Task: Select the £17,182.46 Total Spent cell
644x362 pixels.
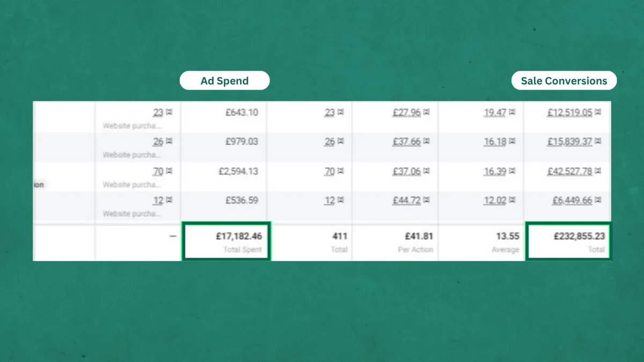Action: pyautogui.click(x=226, y=241)
